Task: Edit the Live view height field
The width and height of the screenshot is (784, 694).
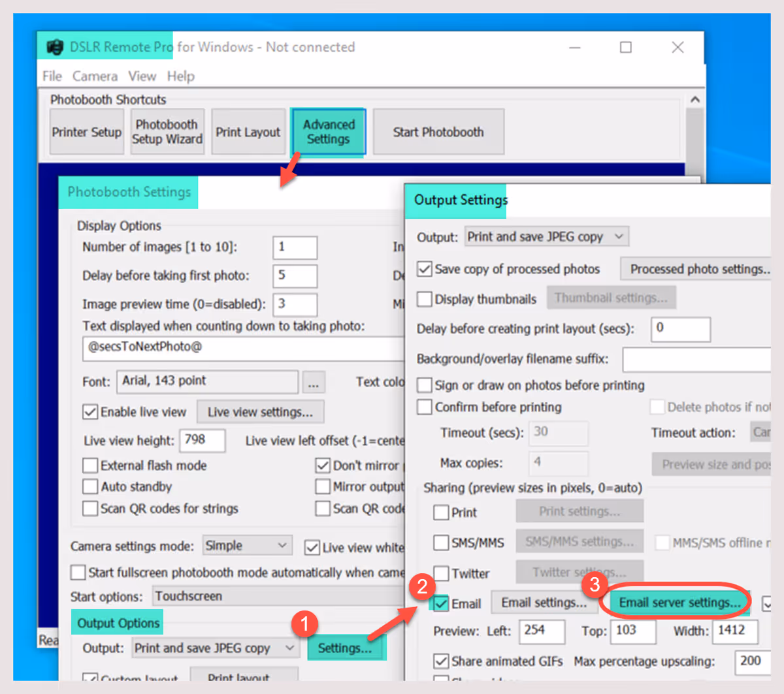Action: [x=203, y=440]
